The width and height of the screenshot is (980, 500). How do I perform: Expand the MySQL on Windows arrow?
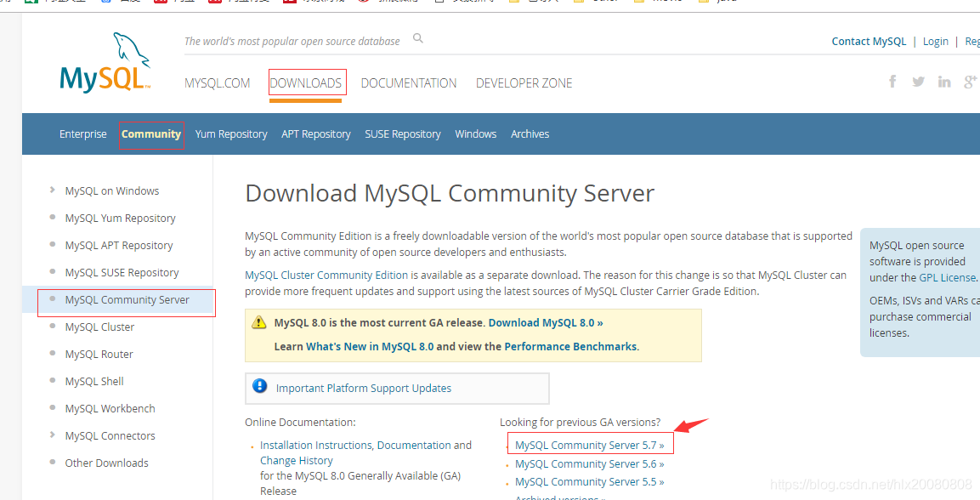coord(52,190)
